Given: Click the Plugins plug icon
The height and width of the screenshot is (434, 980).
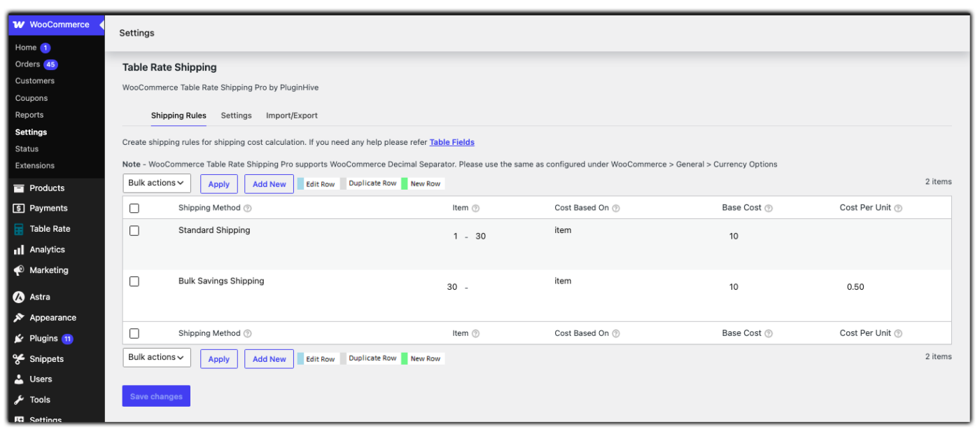Looking at the screenshot, I should 19,339.
